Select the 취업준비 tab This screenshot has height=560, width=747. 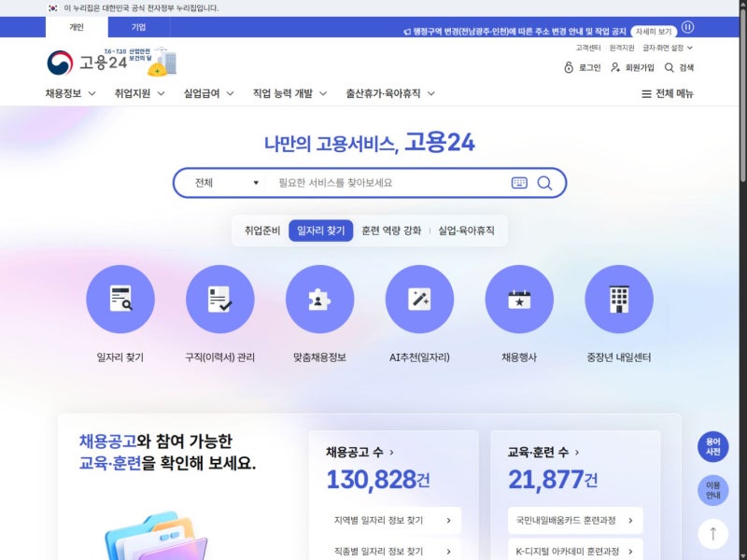262,231
